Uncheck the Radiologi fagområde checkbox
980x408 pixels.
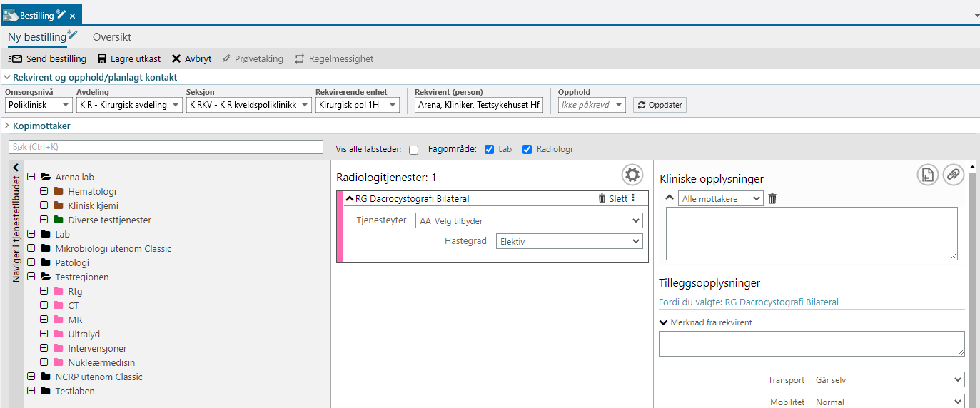527,150
